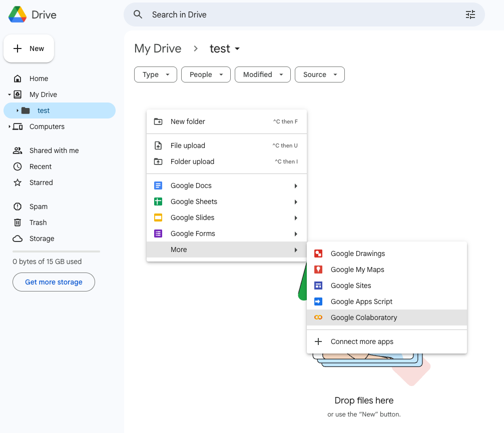
Task: Open the Modified filter dropdown
Action: 263,74
